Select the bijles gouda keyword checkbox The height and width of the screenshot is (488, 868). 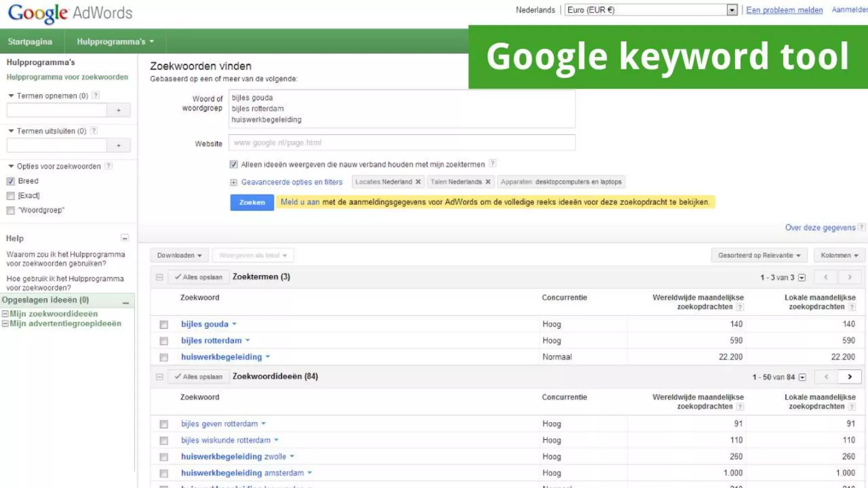pos(164,324)
